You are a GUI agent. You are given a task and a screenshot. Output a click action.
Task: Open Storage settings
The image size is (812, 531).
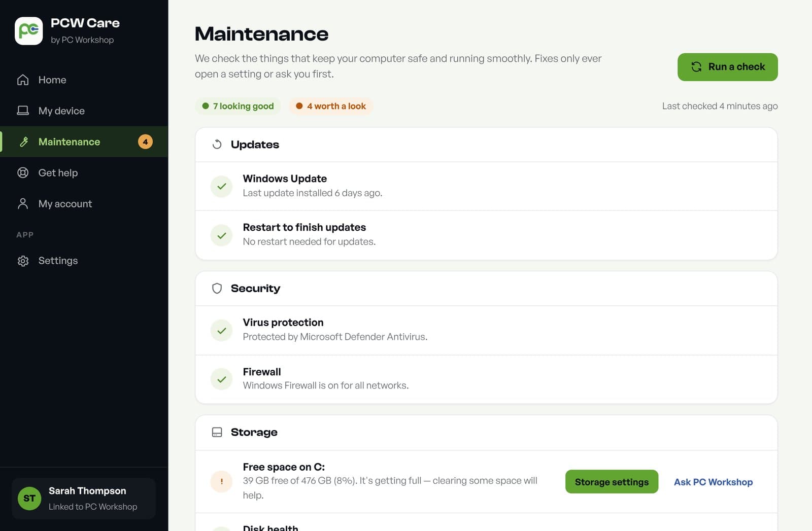pyautogui.click(x=612, y=482)
